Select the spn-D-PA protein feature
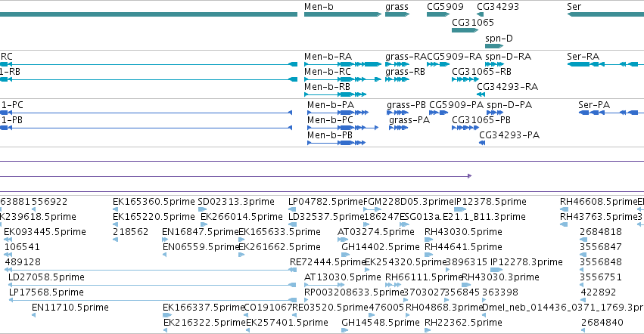Image resolution: width=644 pixels, height=334 pixels. (x=495, y=113)
